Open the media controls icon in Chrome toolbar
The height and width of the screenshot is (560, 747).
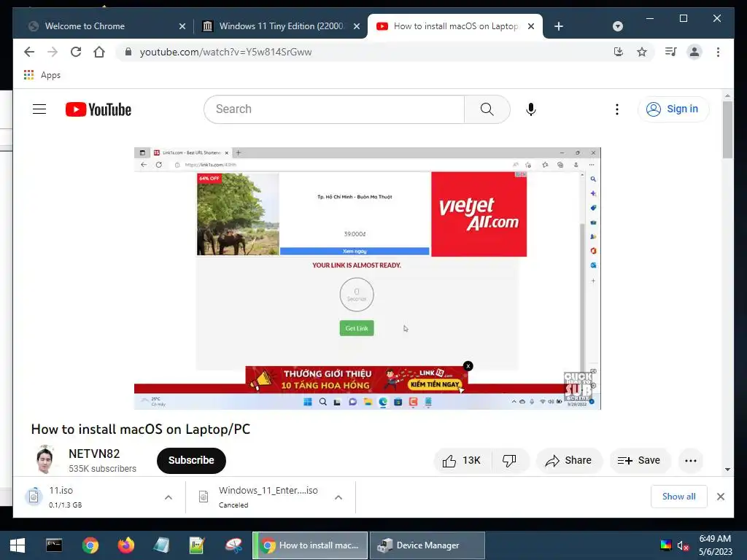click(671, 52)
